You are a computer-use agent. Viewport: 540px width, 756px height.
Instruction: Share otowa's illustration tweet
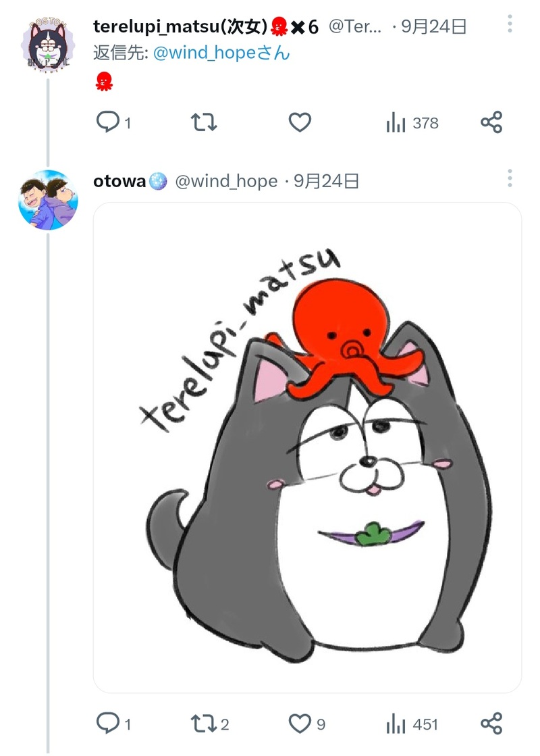click(x=491, y=724)
